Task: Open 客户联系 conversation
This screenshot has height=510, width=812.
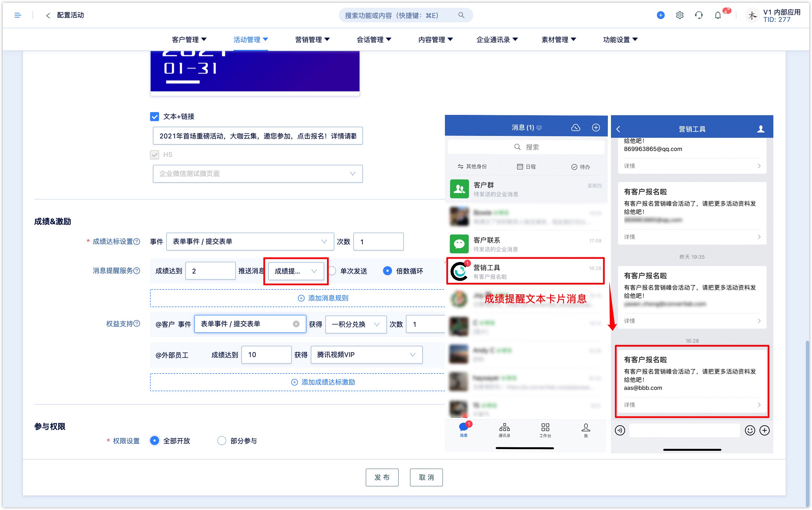Action: (x=526, y=244)
